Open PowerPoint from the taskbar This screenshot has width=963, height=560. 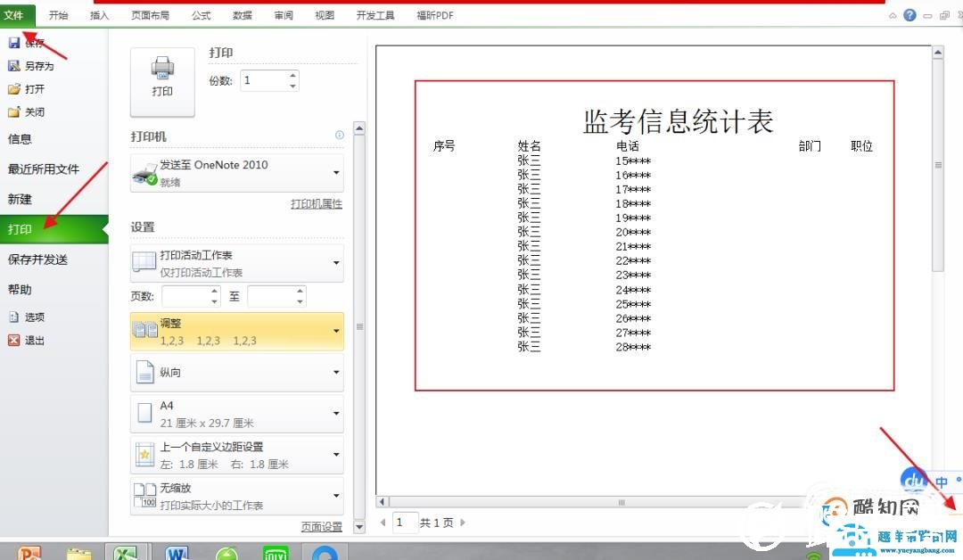pyautogui.click(x=29, y=553)
